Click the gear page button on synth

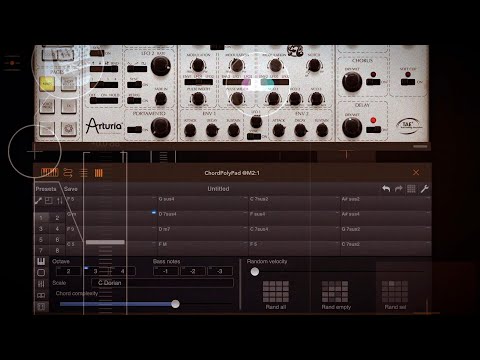69,129
